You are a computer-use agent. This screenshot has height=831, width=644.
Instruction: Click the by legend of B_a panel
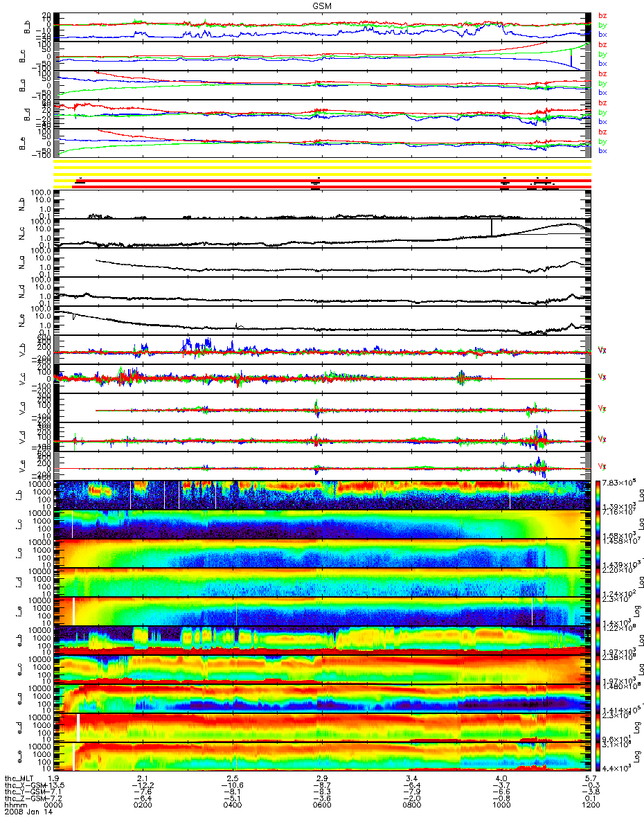coord(602,83)
